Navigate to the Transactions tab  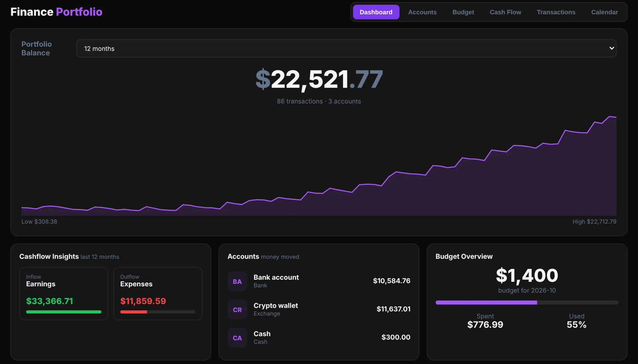[556, 12]
